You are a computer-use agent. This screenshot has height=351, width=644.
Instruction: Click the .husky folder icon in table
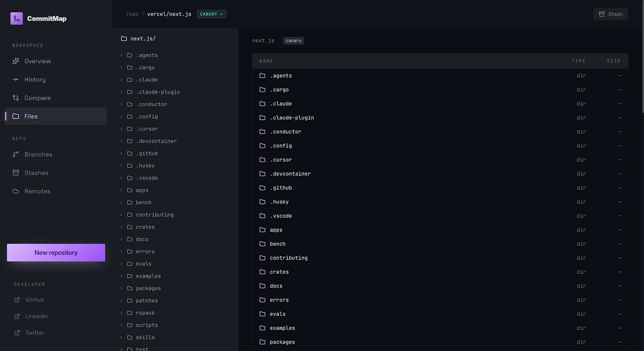[x=262, y=202]
